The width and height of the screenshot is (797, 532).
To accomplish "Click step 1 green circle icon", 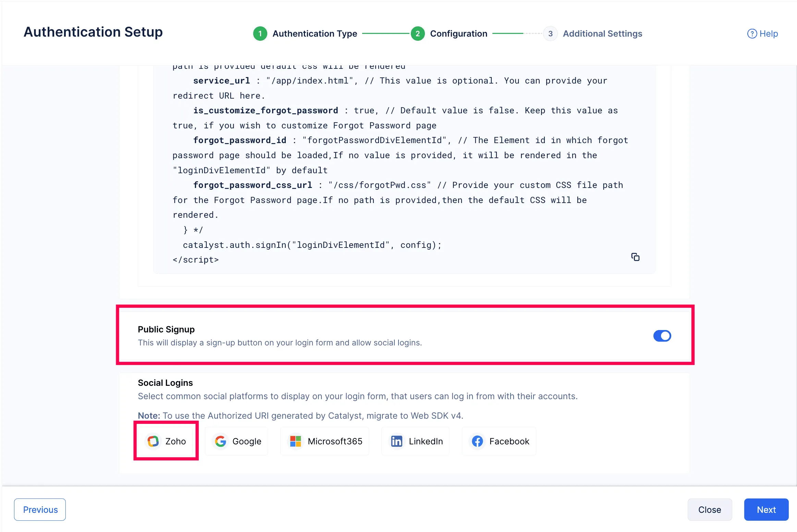I will [x=260, y=34].
